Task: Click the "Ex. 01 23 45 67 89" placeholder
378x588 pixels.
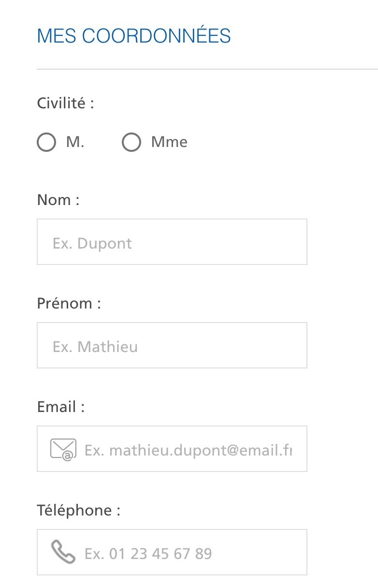Action: tap(148, 554)
